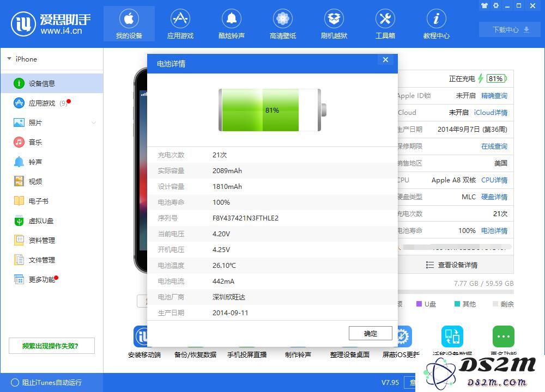This screenshot has width=545, height=392.
Task: Click the 精确查询 link
Action: [x=494, y=95]
